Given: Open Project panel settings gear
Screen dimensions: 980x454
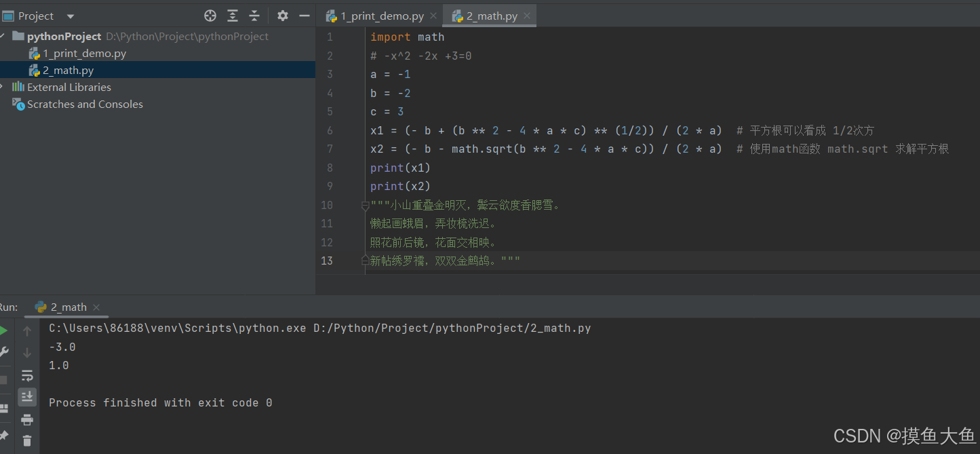Looking at the screenshot, I should [283, 16].
